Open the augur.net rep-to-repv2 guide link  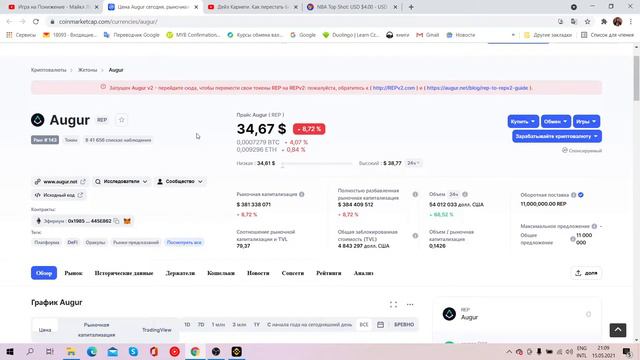pyautogui.click(x=478, y=88)
